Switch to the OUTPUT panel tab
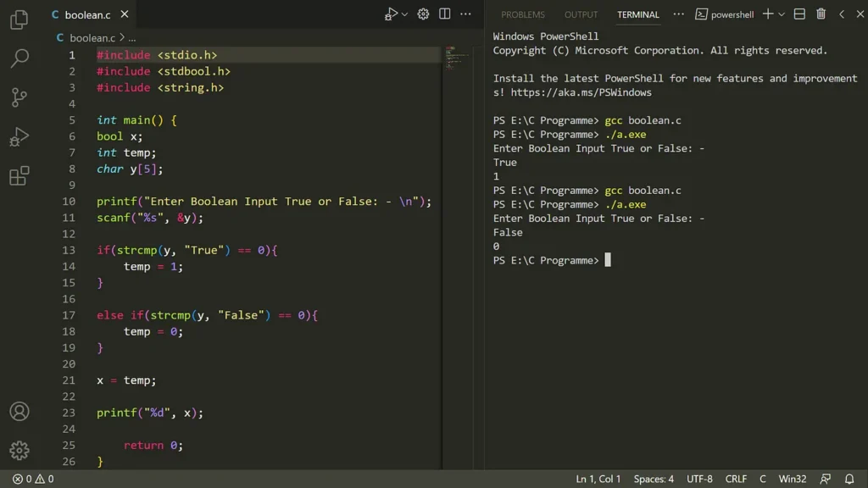The height and width of the screenshot is (488, 868). click(x=581, y=14)
